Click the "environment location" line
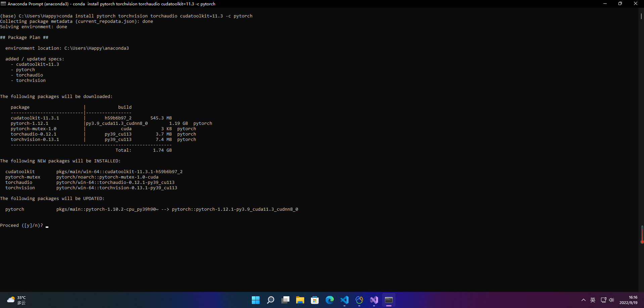The height and width of the screenshot is (308, 644). pyautogui.click(x=67, y=48)
